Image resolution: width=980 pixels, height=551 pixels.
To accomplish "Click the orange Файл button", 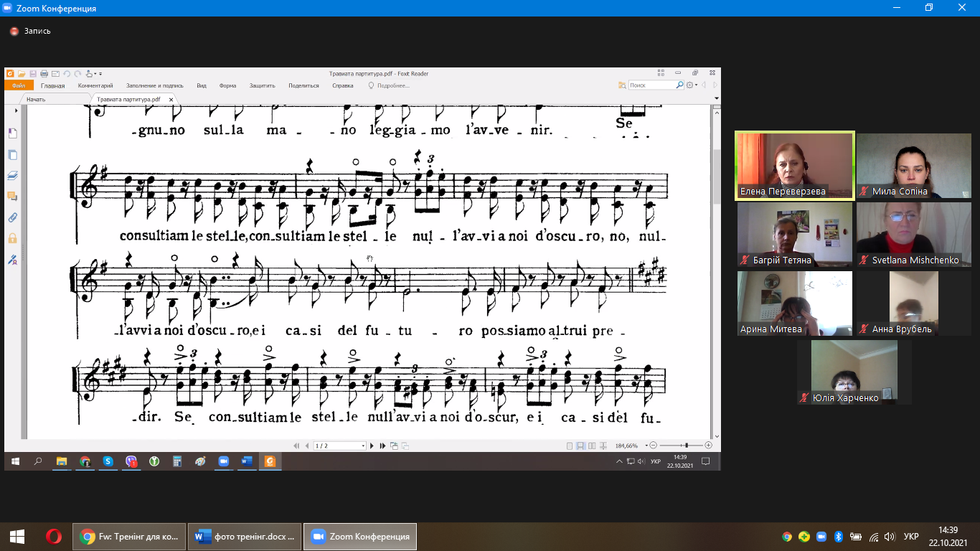I will (19, 85).
